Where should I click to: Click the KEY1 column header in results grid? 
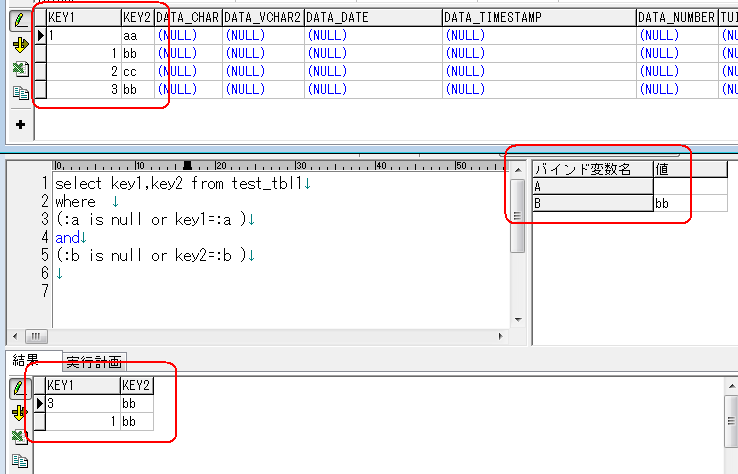pyautogui.click(x=82, y=385)
